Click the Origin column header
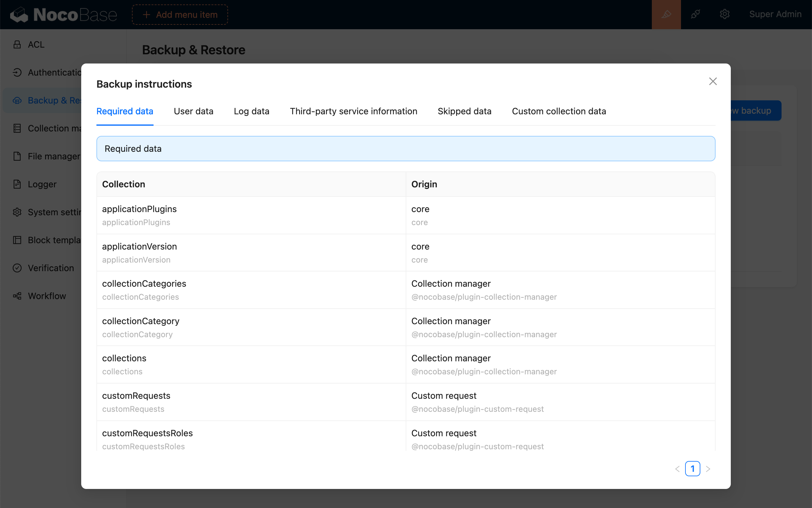The width and height of the screenshot is (812, 508). coord(560,184)
